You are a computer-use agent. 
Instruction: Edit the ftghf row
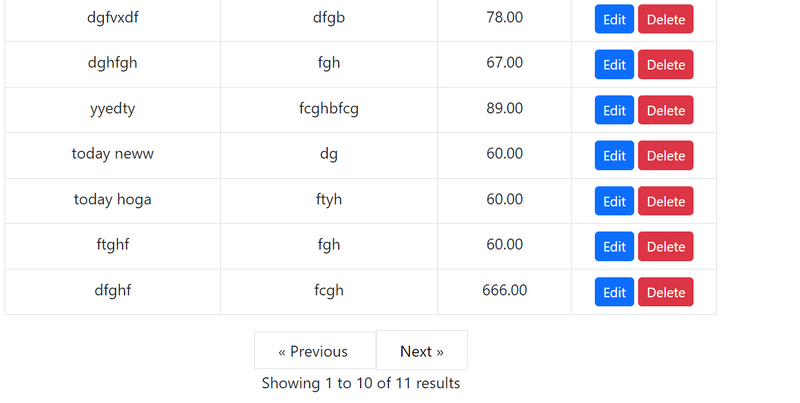pos(614,247)
